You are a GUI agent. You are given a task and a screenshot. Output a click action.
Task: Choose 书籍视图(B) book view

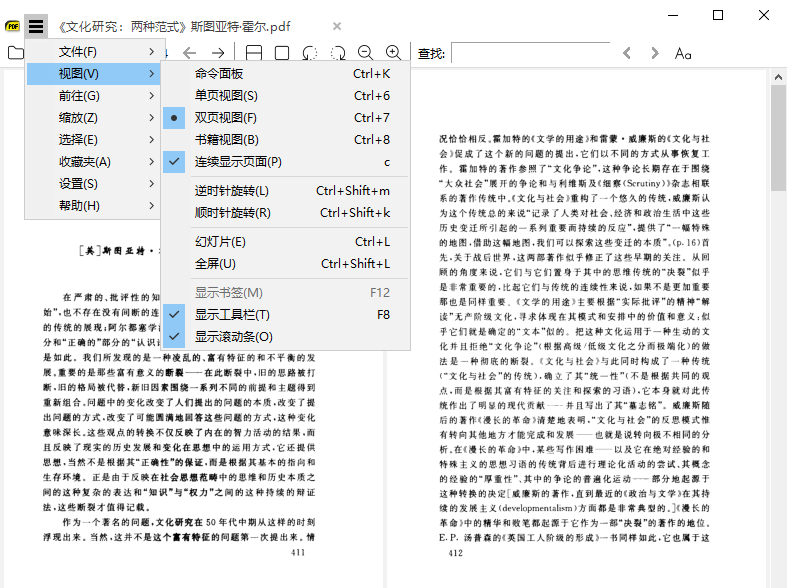pyautogui.click(x=286, y=140)
